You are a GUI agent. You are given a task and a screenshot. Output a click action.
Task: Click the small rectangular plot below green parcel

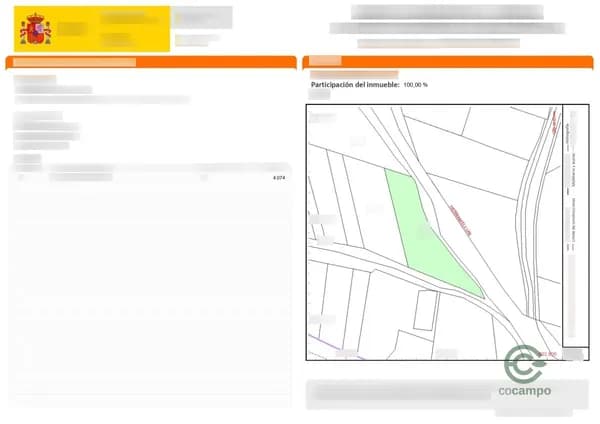tap(424, 310)
